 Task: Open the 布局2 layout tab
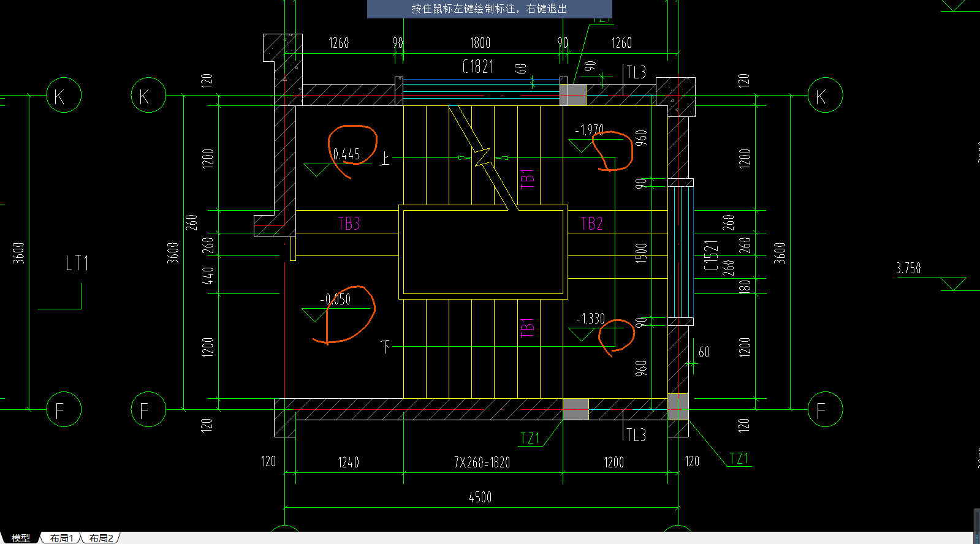click(101, 538)
